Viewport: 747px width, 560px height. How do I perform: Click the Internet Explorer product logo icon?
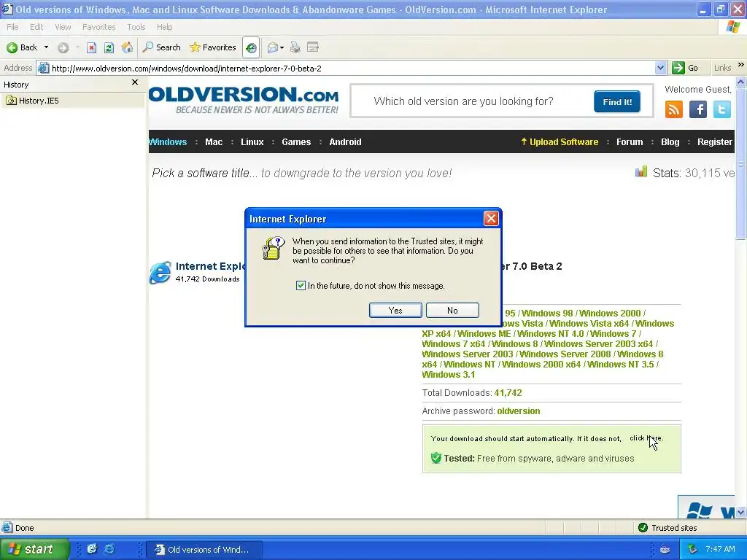tap(160, 273)
